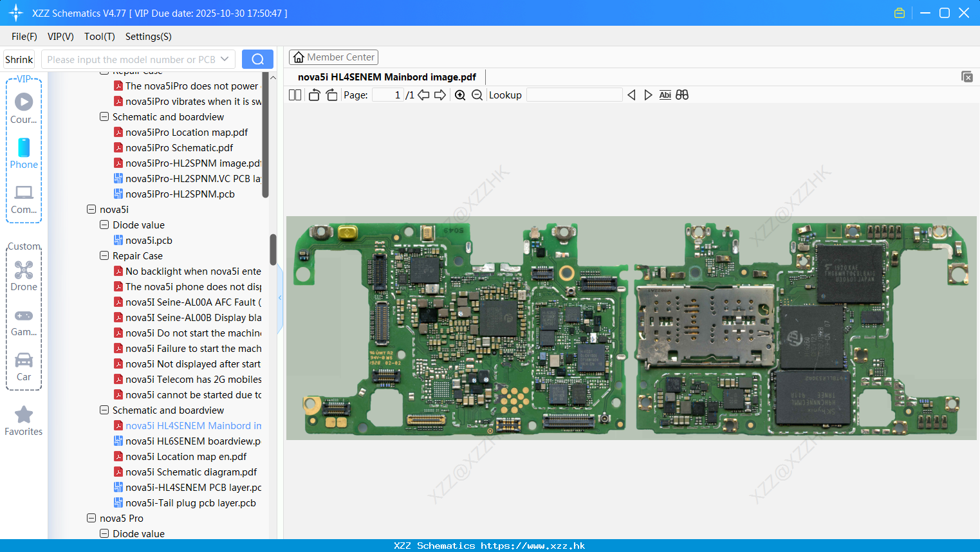Click the file tree vertical scrollbar thumb

pyautogui.click(x=273, y=249)
